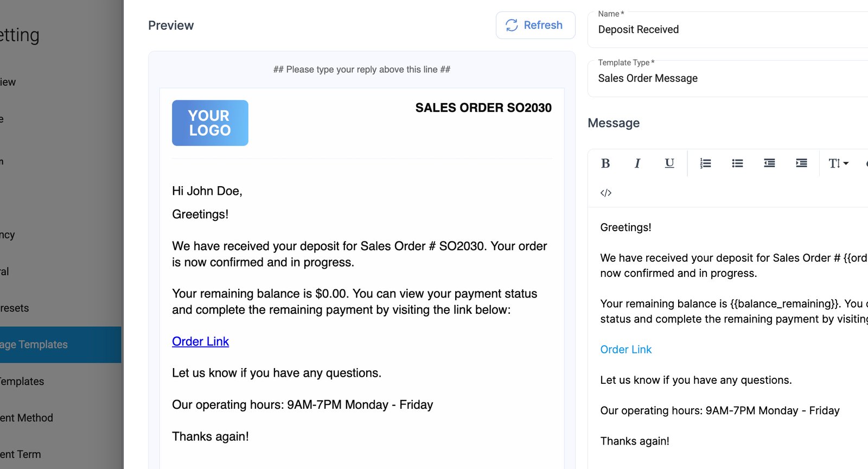The height and width of the screenshot is (469, 868).
Task: Refresh the email preview
Action: [x=535, y=26]
